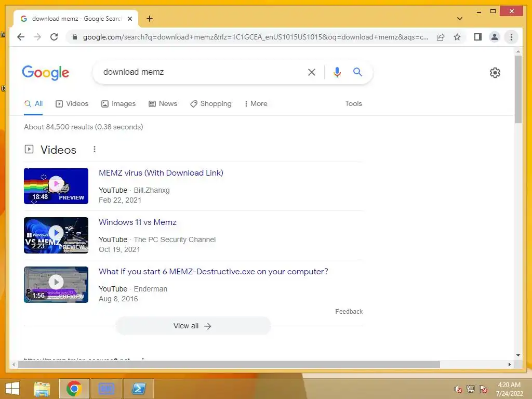Expand the tab search chevron
The height and width of the screenshot is (399, 532).
(460, 19)
